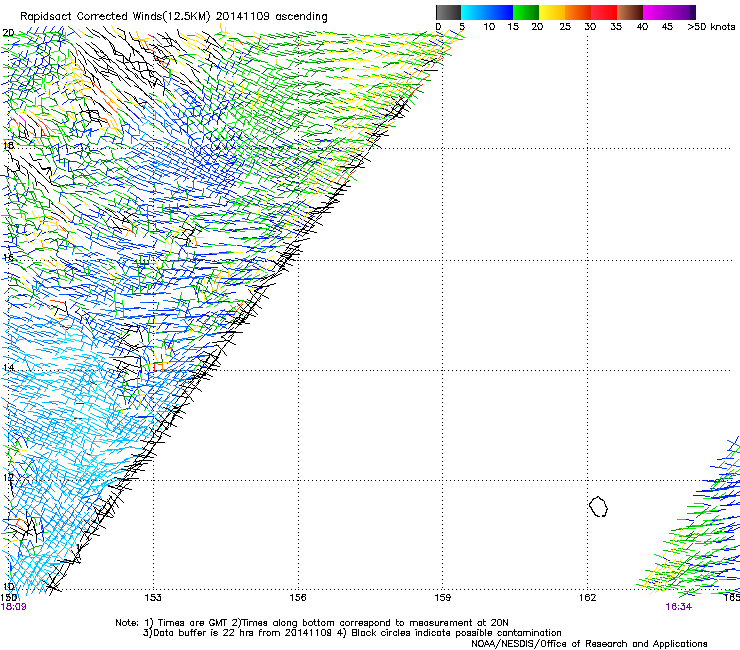Click the legend tick label '25'
This screenshot has height=650, width=740.
tap(565, 27)
